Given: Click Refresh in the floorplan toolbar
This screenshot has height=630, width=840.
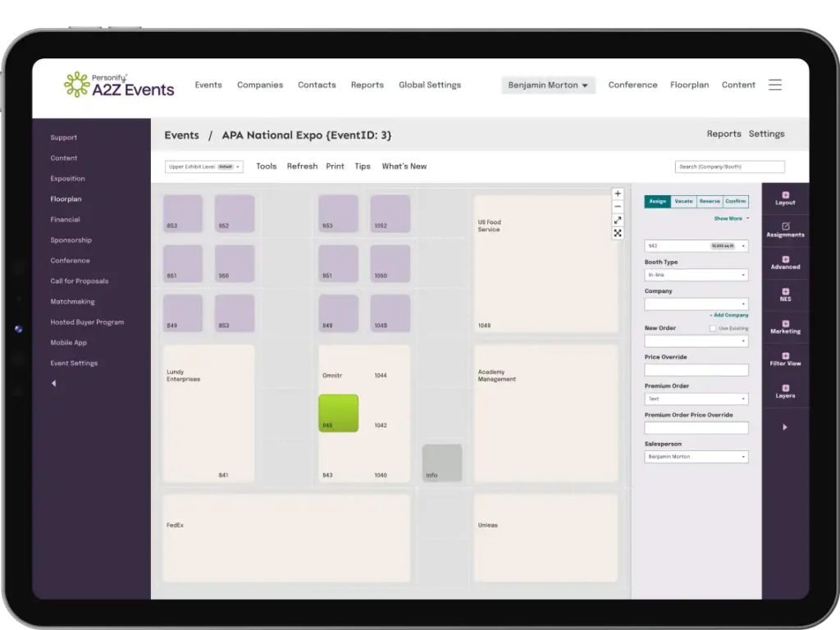Looking at the screenshot, I should [x=302, y=167].
